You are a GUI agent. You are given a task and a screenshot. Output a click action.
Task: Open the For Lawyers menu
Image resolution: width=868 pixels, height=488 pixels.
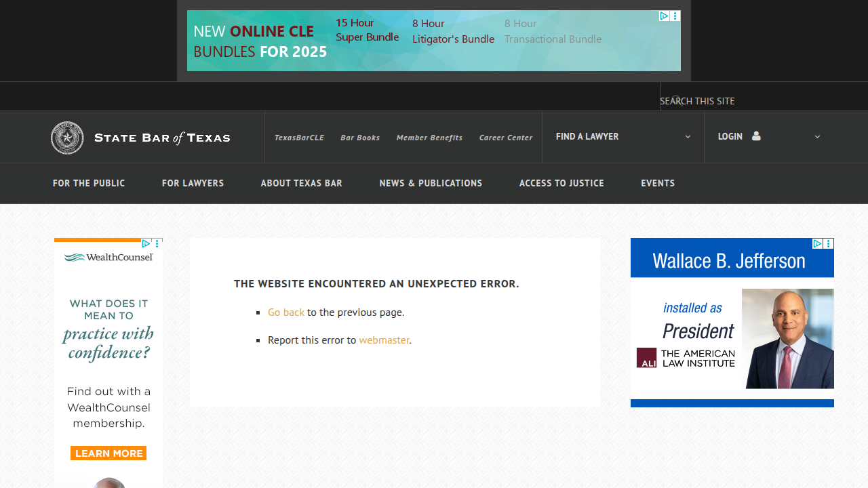193,183
